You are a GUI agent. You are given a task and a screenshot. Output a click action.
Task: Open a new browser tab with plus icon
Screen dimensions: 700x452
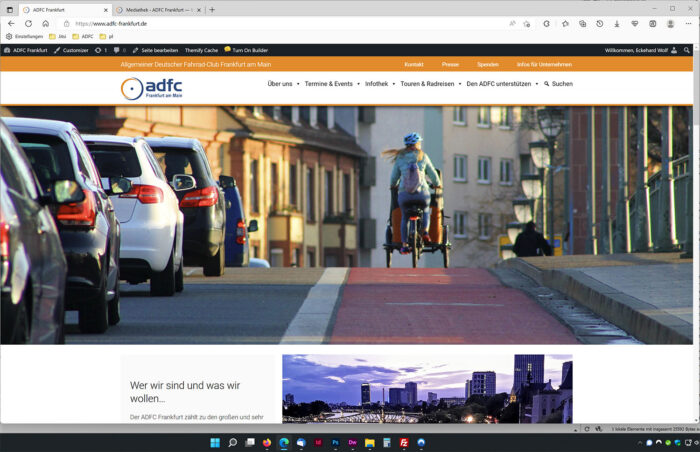point(212,9)
